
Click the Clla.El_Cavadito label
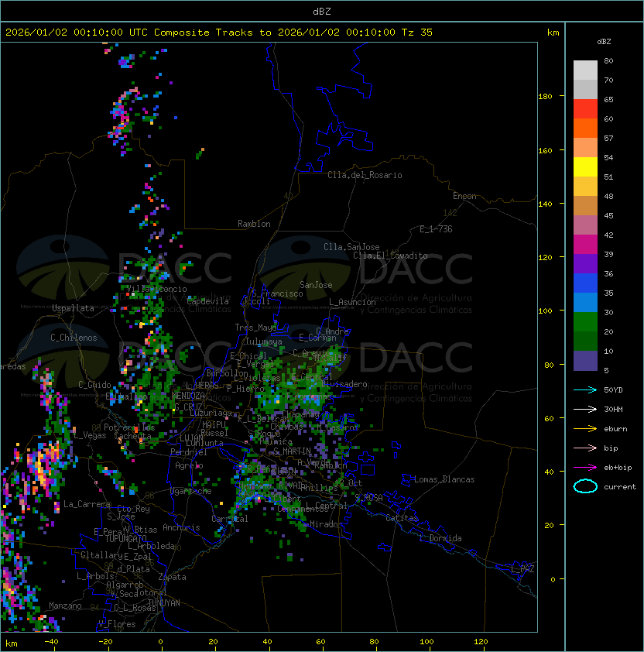click(x=390, y=256)
